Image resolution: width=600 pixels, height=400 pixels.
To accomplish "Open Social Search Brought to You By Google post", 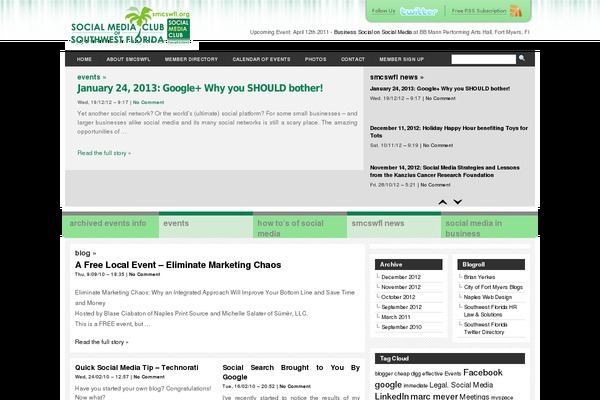I will click(291, 372).
